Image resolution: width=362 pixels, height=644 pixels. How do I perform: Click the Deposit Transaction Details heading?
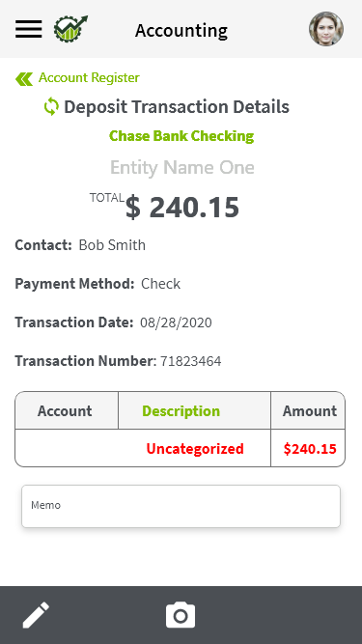point(177,107)
